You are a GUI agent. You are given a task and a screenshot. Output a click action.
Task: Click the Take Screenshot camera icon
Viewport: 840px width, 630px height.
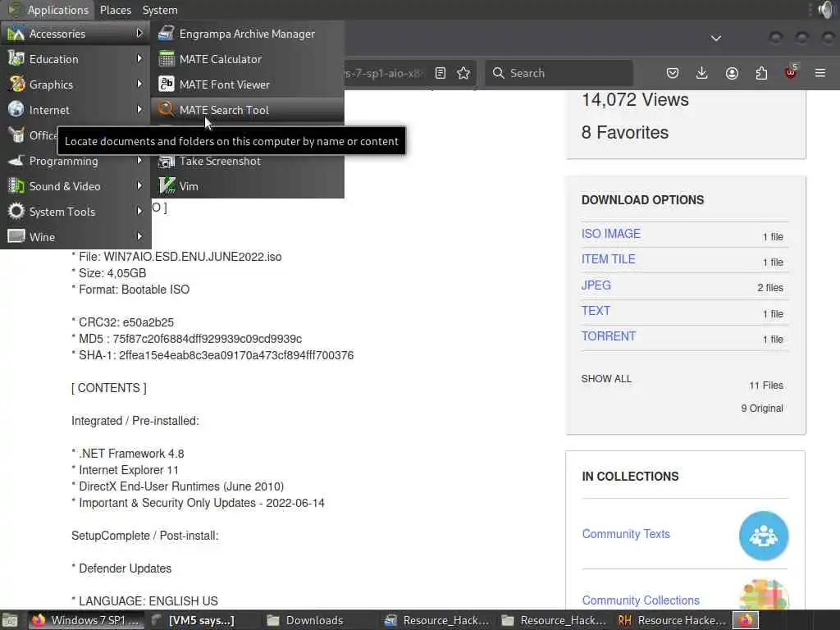coord(167,162)
